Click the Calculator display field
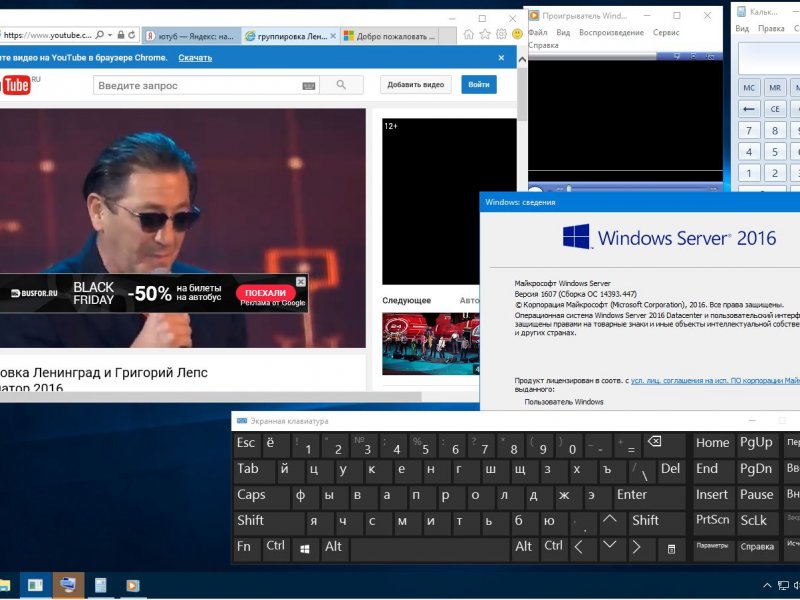Screen dimensions: 800x600 click(769, 58)
